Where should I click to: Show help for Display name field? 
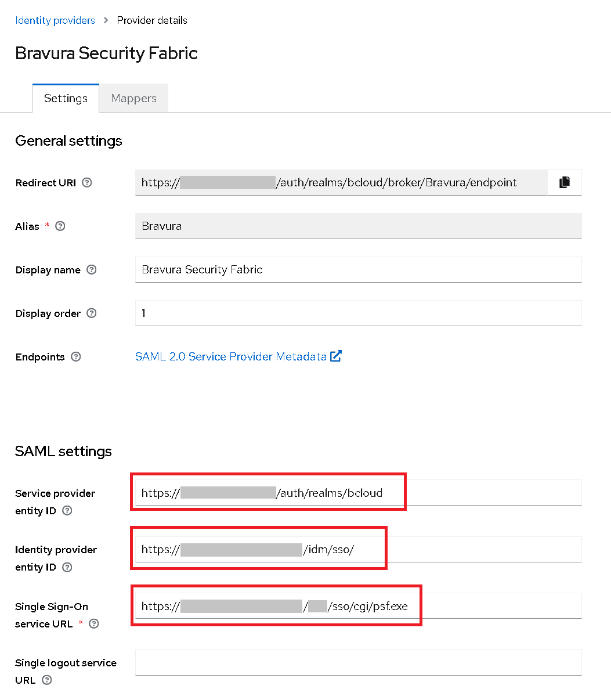(x=91, y=270)
